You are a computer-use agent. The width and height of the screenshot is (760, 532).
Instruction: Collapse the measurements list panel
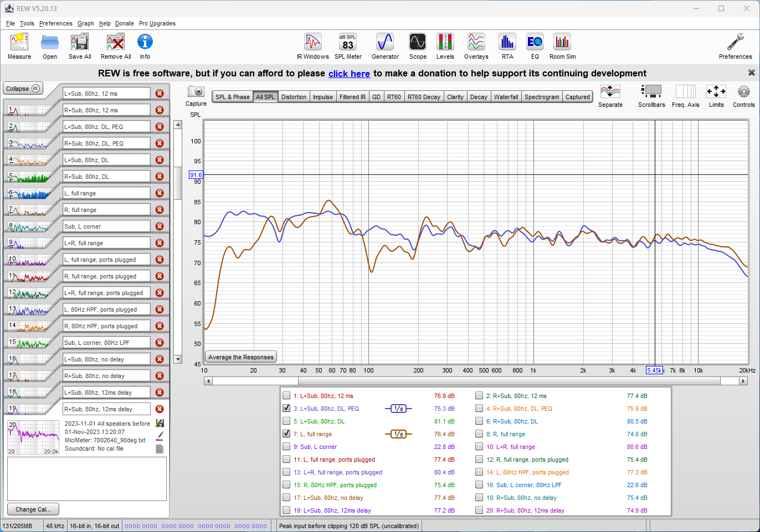(23, 89)
